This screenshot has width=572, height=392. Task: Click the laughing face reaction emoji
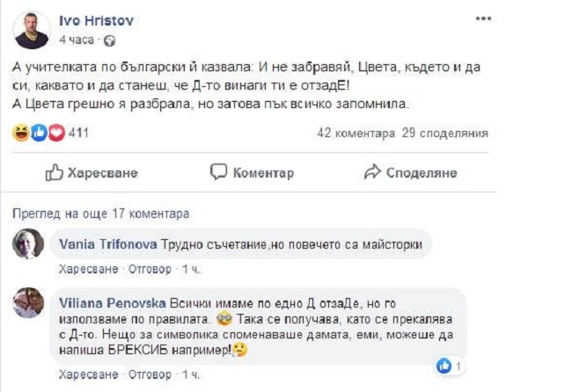(21, 133)
